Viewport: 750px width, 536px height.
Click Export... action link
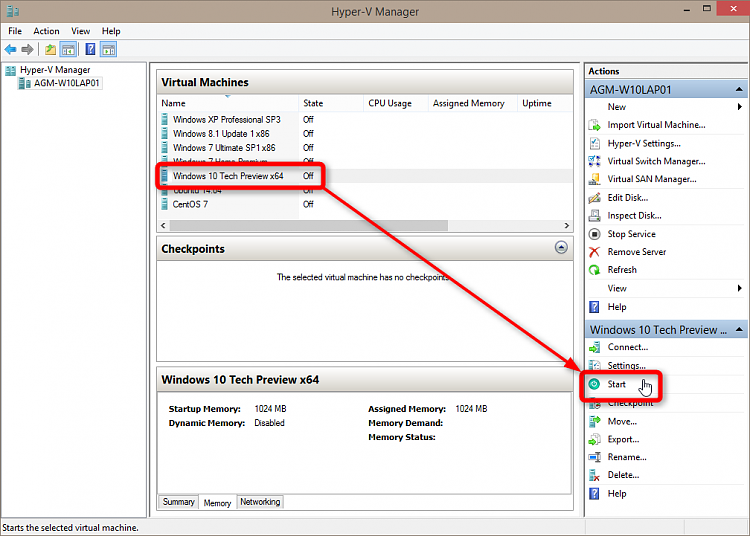point(623,439)
